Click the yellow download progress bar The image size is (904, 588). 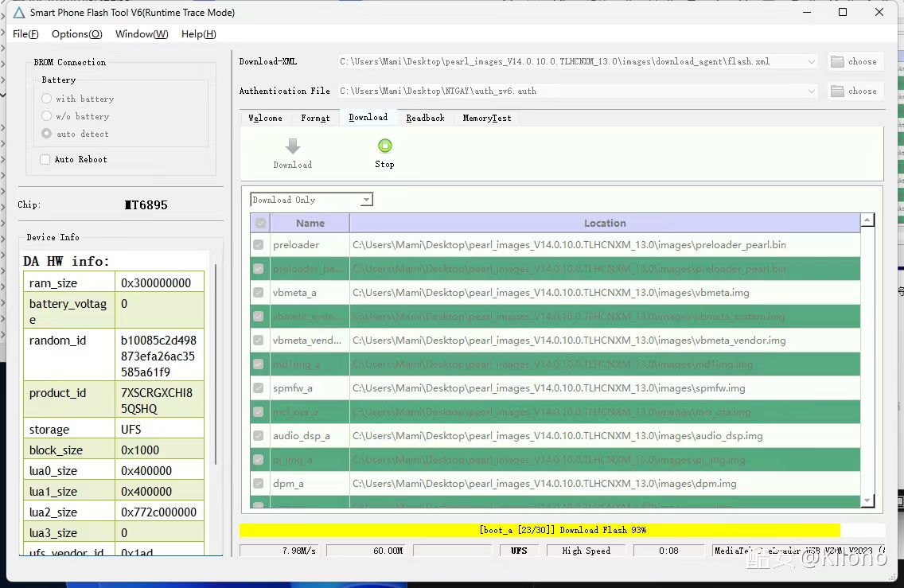(540, 530)
